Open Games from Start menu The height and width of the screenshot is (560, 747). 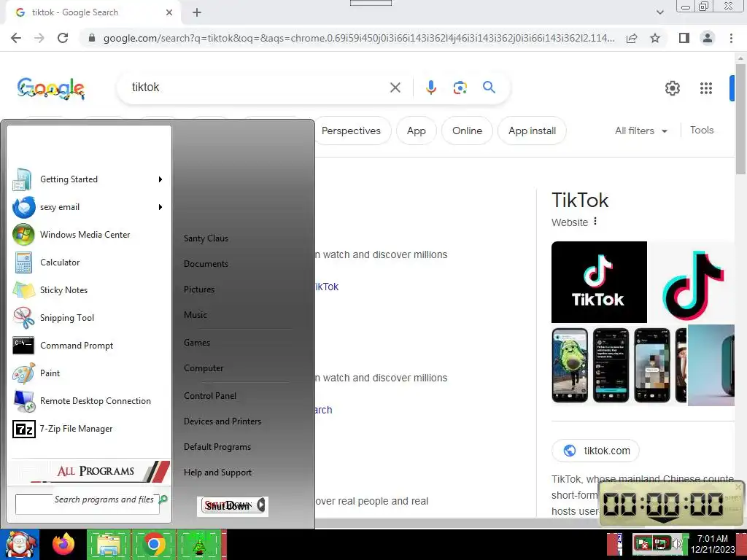(x=197, y=343)
